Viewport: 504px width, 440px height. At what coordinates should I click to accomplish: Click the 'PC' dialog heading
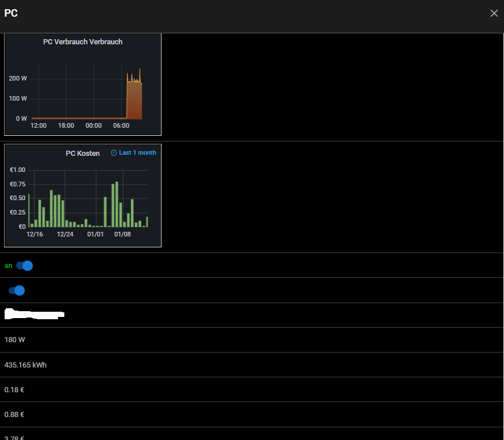tap(11, 13)
